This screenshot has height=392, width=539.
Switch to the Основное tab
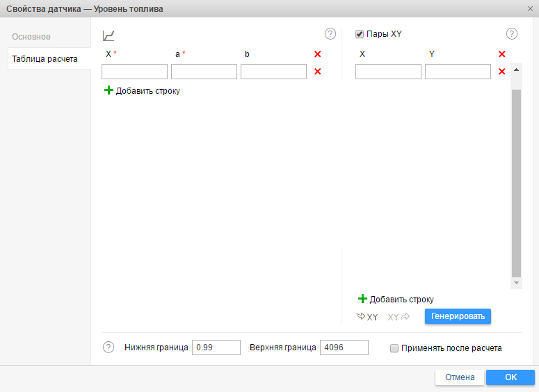[31, 36]
